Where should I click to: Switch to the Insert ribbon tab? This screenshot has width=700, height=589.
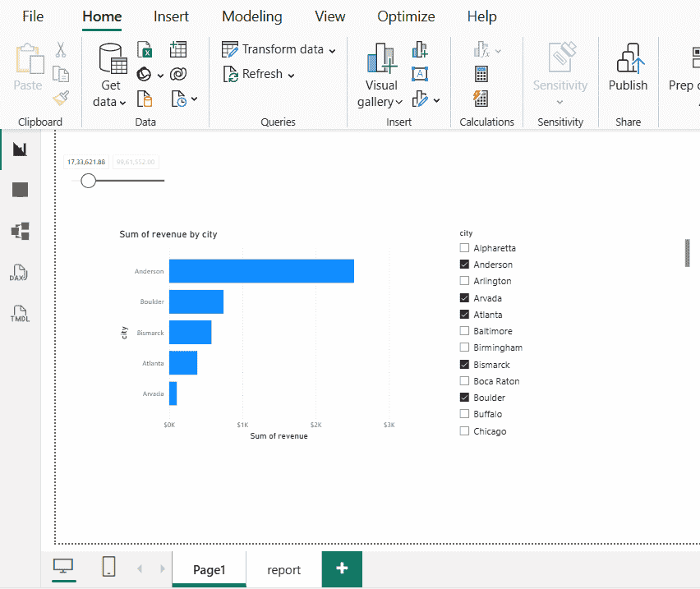coord(171,16)
